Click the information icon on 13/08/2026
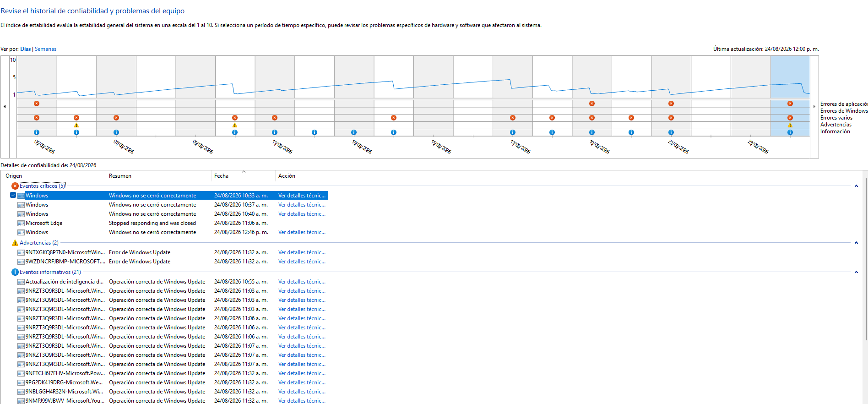Viewport: 868px width, 404px height. 354,132
